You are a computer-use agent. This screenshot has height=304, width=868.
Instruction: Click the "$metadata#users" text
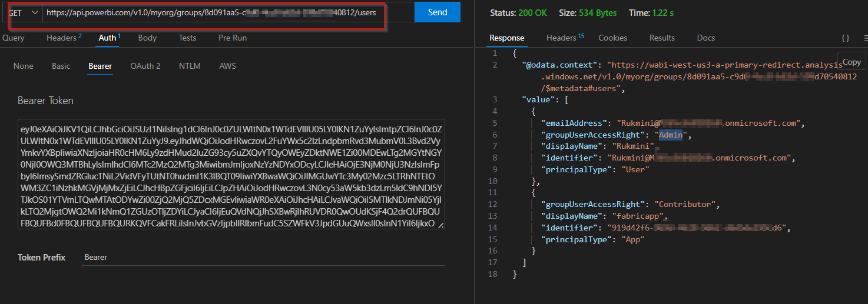582,89
